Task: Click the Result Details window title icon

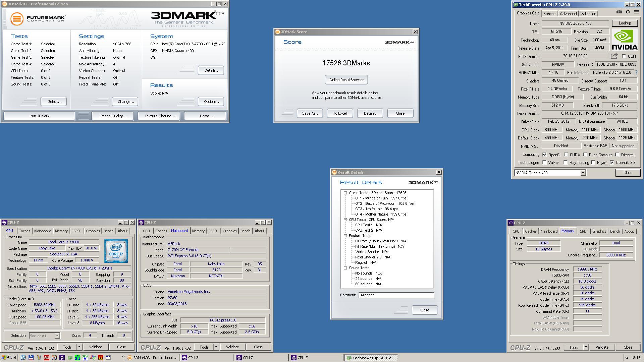Action: coord(334,172)
